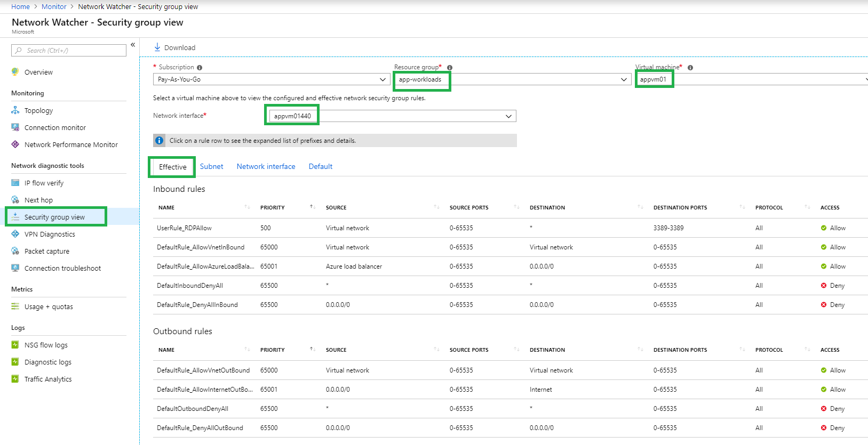
Task: Select the DefaultInboundDenyAll rule row
Action: [x=511, y=286]
